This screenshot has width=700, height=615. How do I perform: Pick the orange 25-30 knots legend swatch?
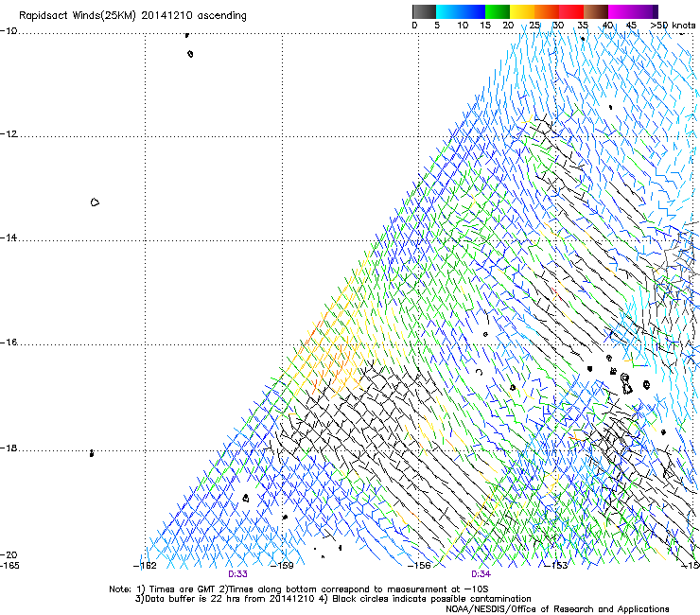tap(547, 11)
